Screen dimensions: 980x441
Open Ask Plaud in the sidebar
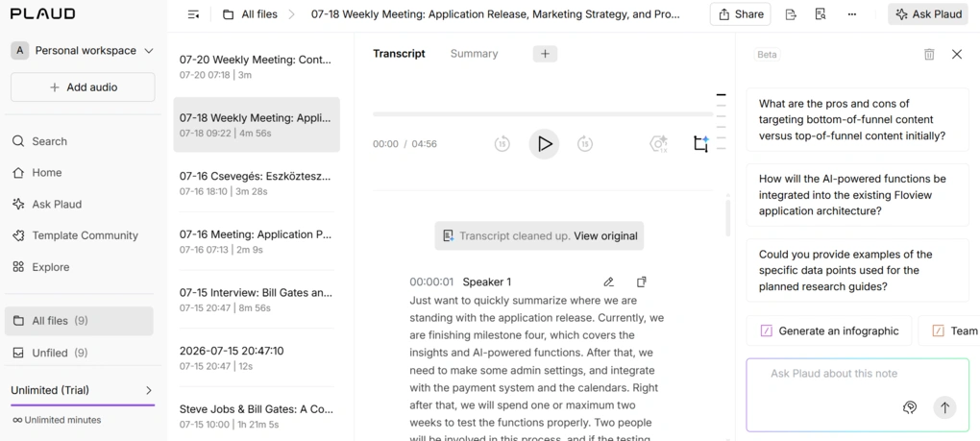[47, 205]
